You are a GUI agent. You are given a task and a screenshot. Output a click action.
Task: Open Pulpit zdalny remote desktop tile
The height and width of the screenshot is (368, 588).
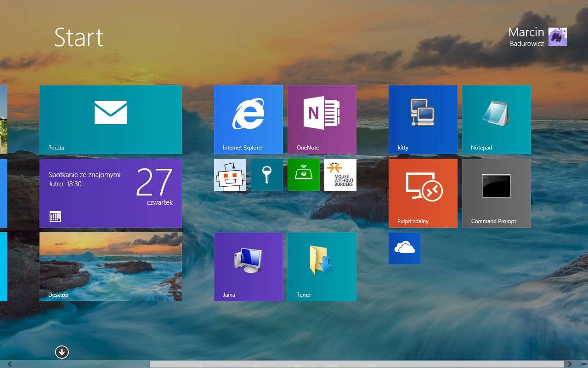point(423,193)
